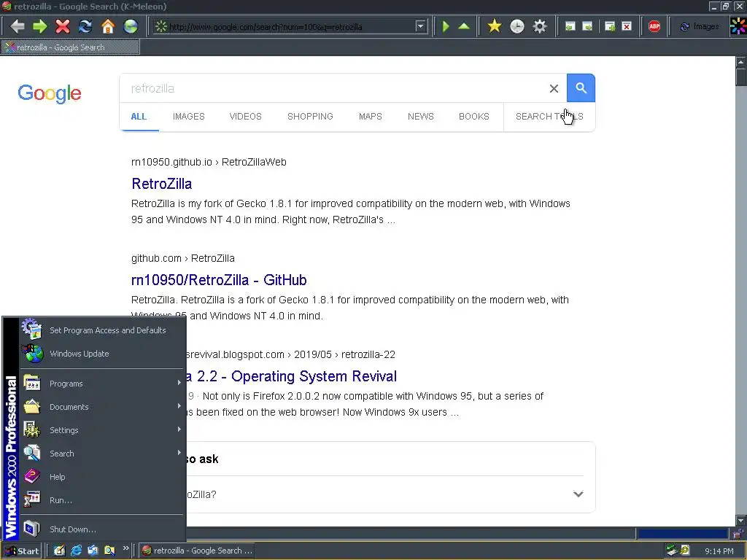Click the system tray icon beside the clock
This screenshot has width=747, height=560.
point(685,551)
